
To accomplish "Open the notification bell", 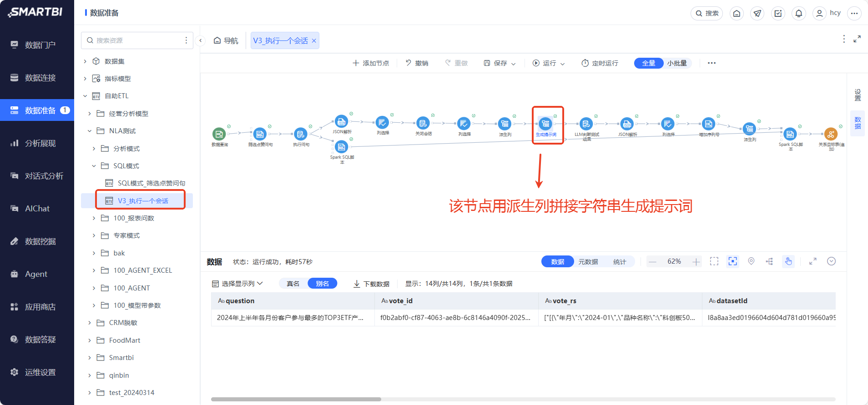I will (x=799, y=13).
